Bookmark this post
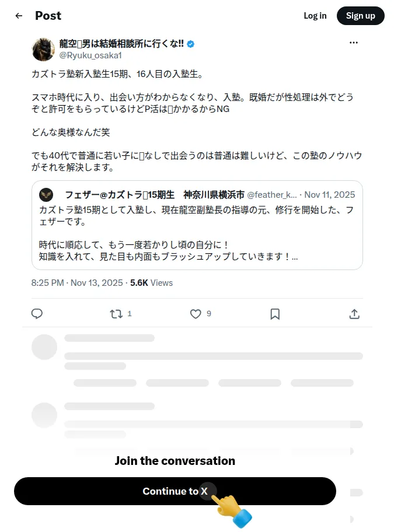This screenshot has width=394, height=532. (x=275, y=314)
